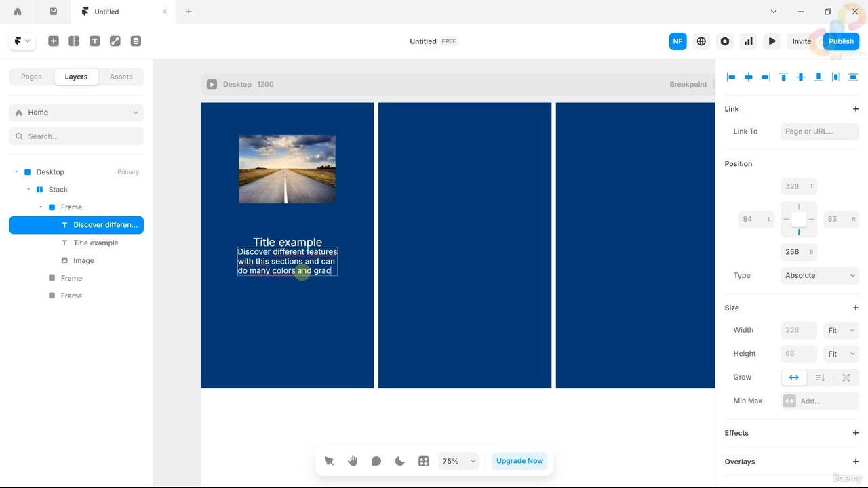Distribute horizontally icon

tap(835, 77)
